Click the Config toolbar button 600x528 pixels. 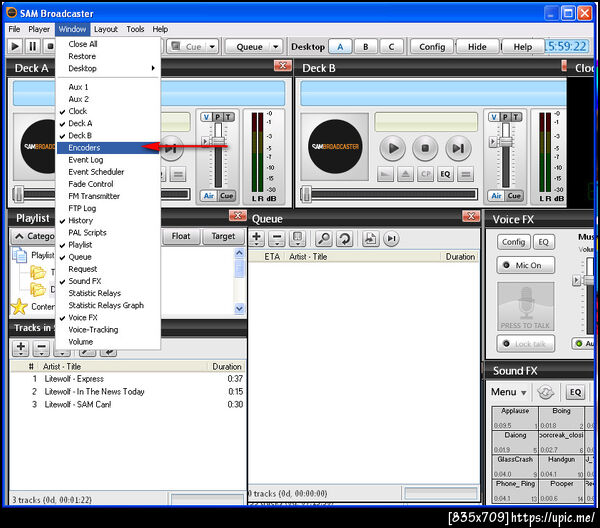(x=432, y=47)
